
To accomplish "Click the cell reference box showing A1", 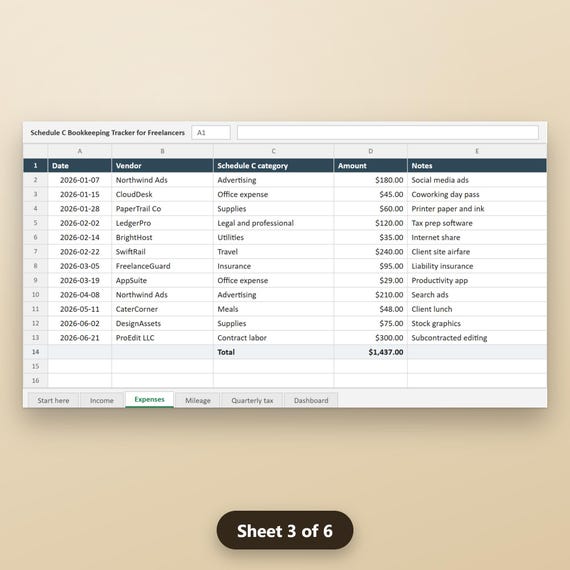I will [211, 133].
